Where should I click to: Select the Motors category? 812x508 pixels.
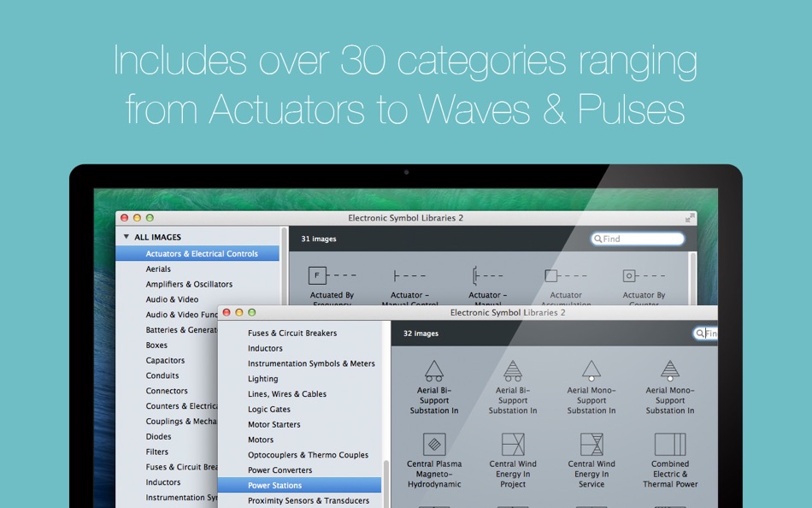tap(261, 440)
